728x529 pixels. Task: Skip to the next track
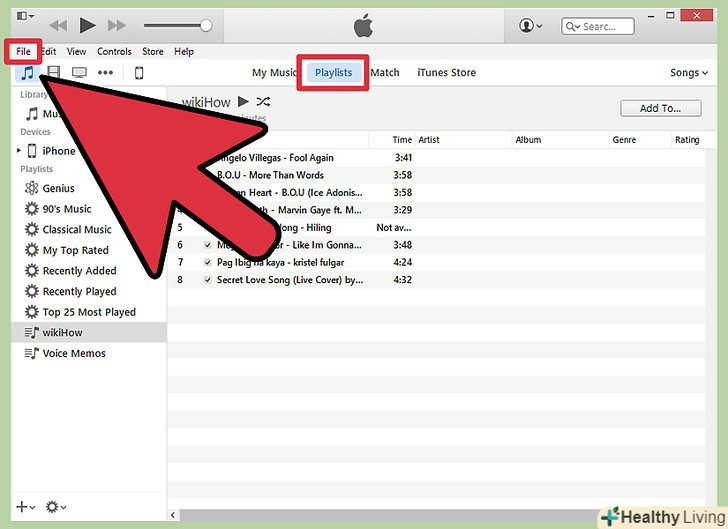[x=117, y=26]
